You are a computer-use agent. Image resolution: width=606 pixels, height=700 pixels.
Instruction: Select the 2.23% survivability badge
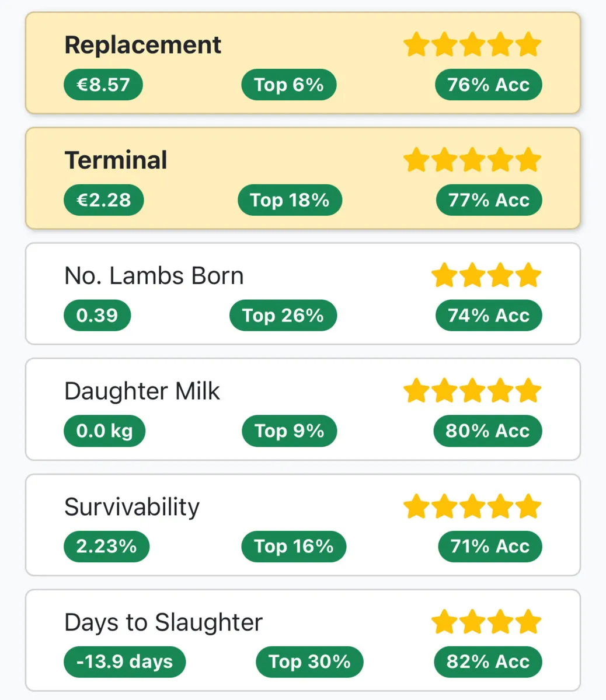point(107,547)
